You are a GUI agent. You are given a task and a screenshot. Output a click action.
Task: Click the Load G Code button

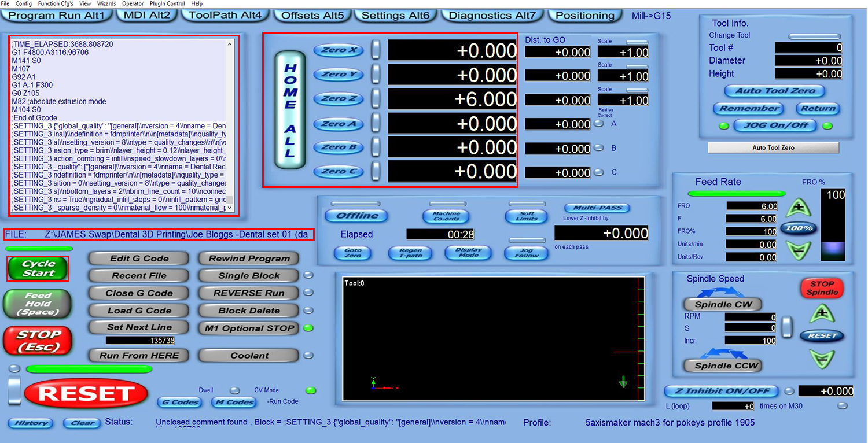coord(139,311)
